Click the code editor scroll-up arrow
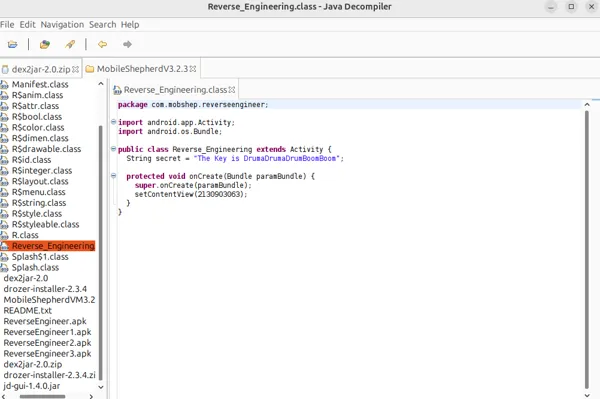The image size is (600, 399). pyautogui.click(x=587, y=104)
